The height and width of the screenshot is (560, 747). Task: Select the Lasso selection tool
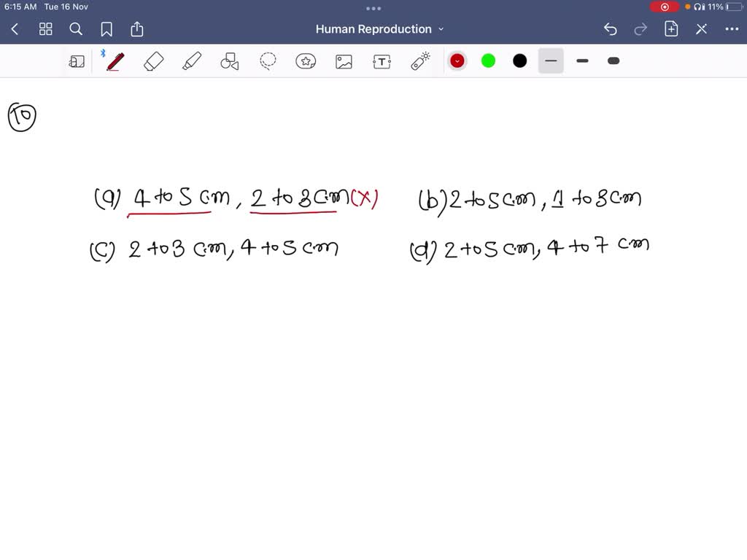coord(268,61)
